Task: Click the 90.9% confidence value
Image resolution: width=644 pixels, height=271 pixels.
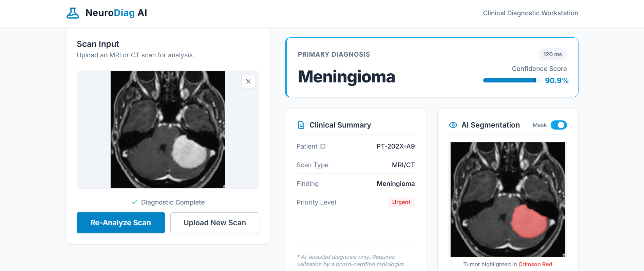Action: coord(556,81)
